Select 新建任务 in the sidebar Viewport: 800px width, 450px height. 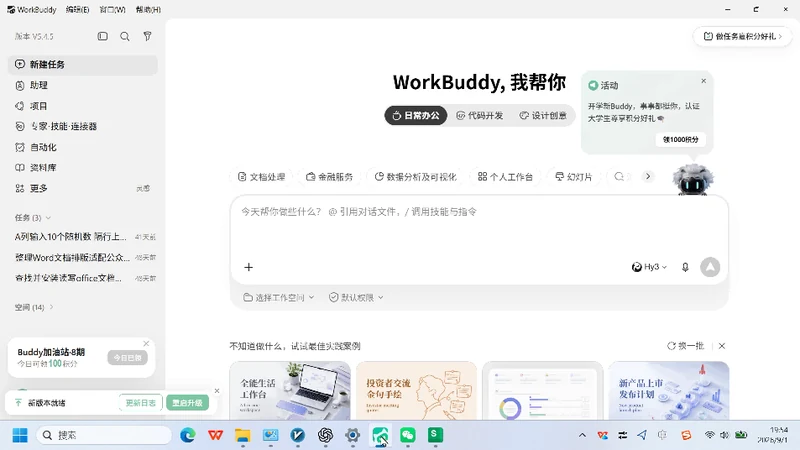[83, 64]
